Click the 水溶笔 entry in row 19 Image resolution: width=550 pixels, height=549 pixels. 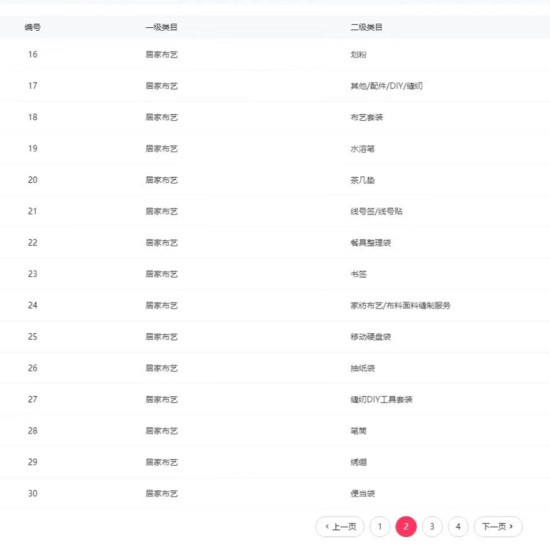[362, 149]
